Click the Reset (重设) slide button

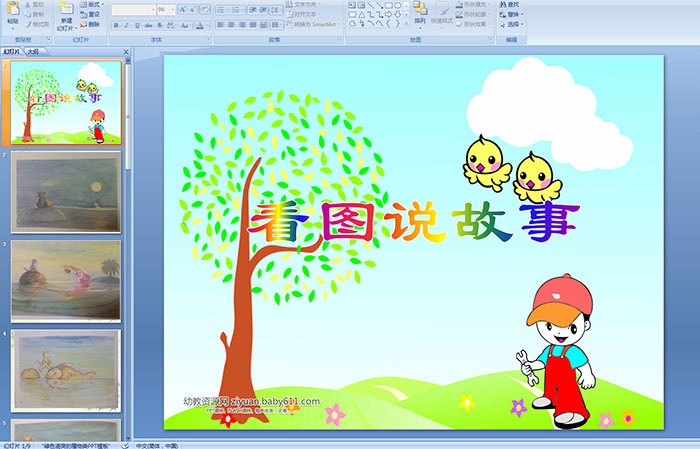[90, 14]
